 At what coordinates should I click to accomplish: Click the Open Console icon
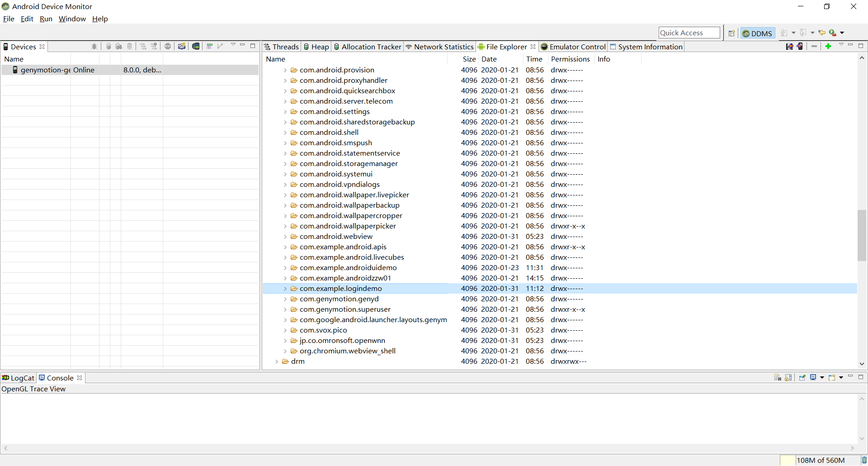832,377
